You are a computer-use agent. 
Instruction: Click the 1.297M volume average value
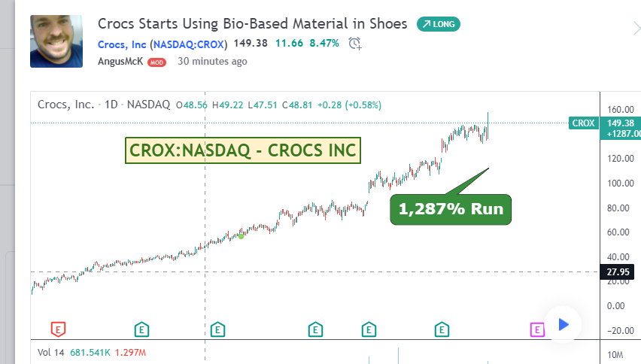130,353
